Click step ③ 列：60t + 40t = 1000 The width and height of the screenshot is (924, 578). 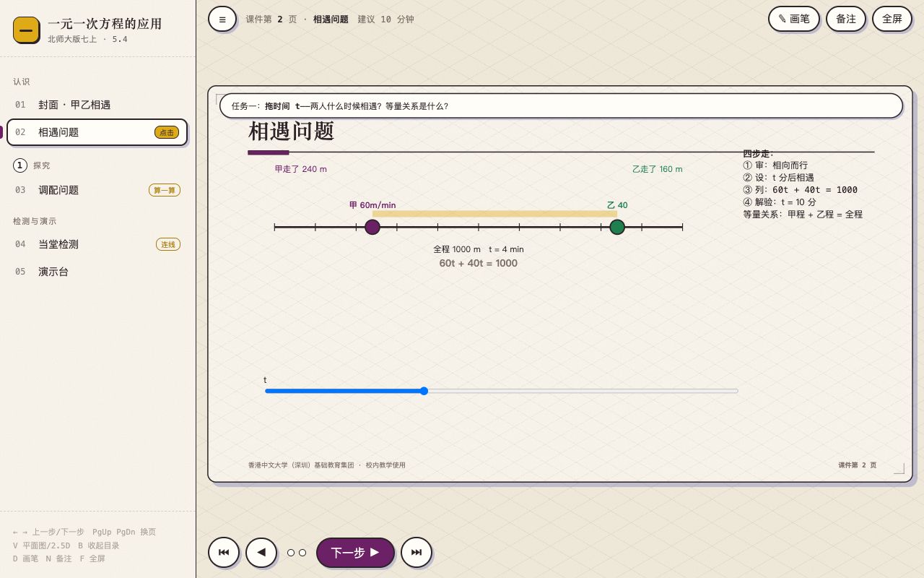(x=801, y=190)
